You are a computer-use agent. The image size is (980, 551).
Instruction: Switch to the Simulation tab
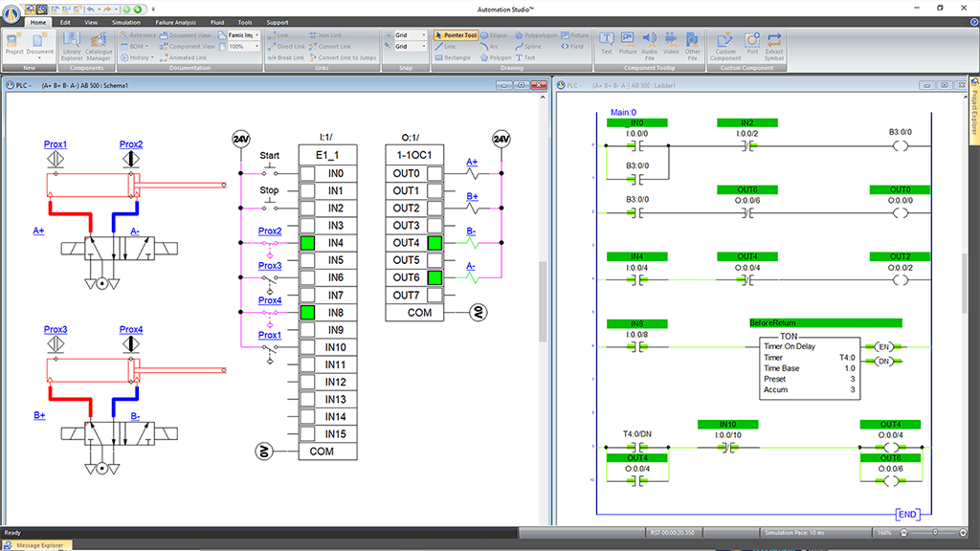pos(125,21)
